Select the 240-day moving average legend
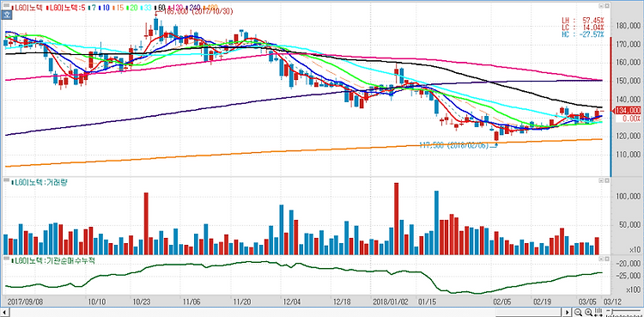 point(193,8)
